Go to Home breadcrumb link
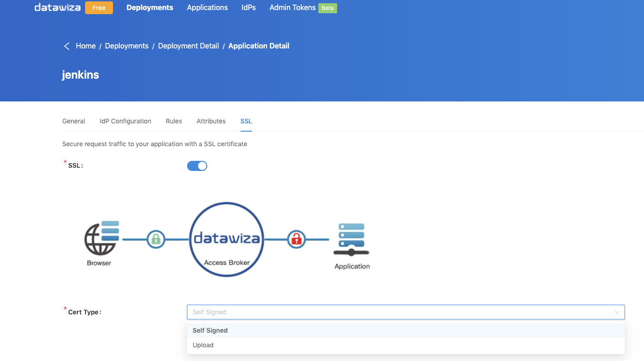Viewport: 644px width, 361px height. [86, 46]
